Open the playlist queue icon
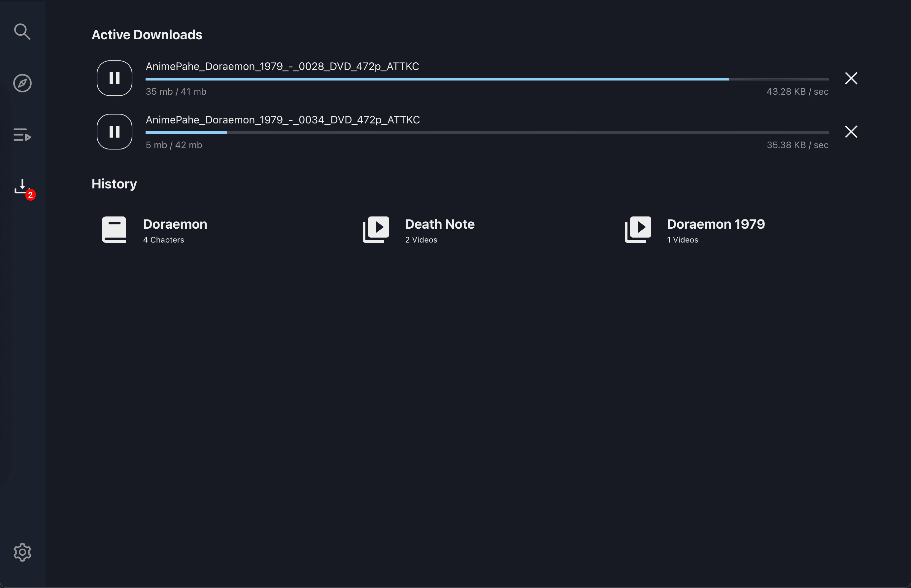Screen dimensions: 911x588 22,135
